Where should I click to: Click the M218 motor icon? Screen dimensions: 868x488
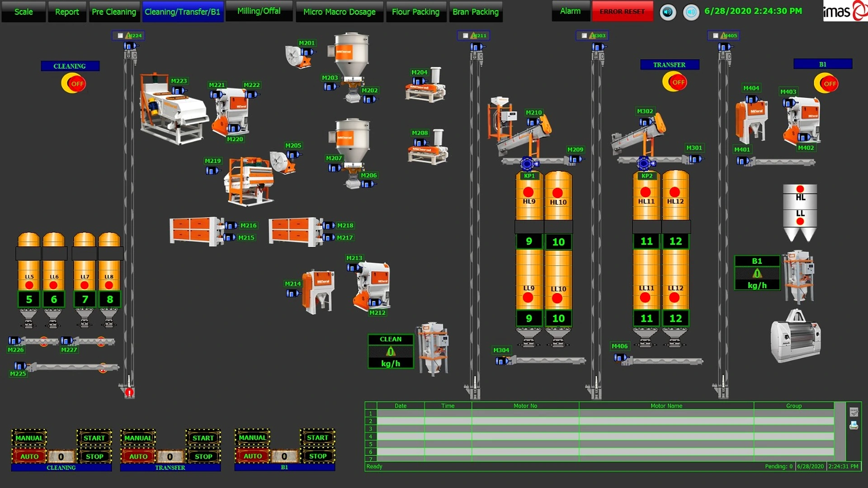(329, 225)
